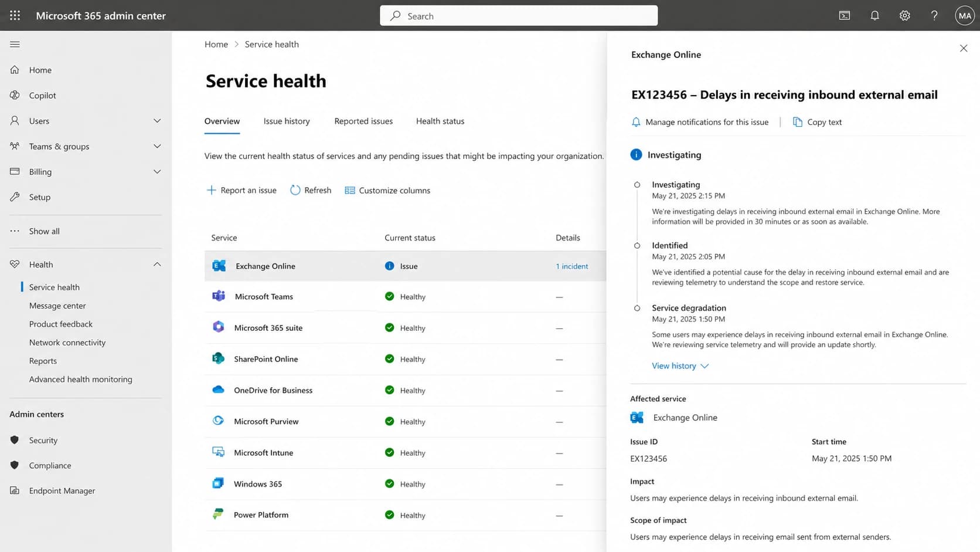
Task: Collapse the navigation menu hamburger icon
Action: [x=15, y=44]
